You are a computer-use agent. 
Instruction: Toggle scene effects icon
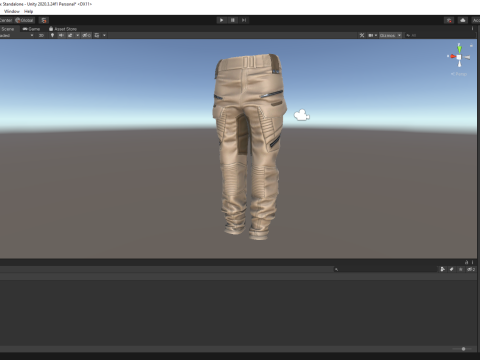pos(70,35)
